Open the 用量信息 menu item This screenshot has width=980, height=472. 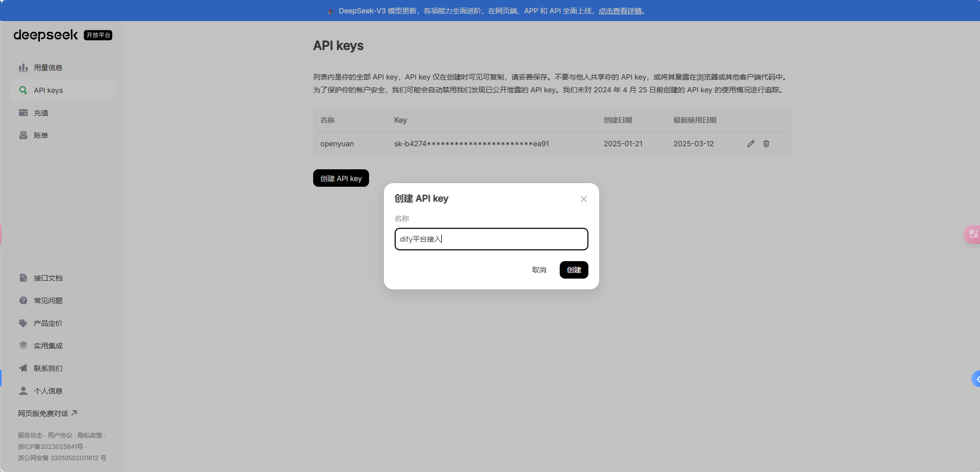tap(63, 68)
